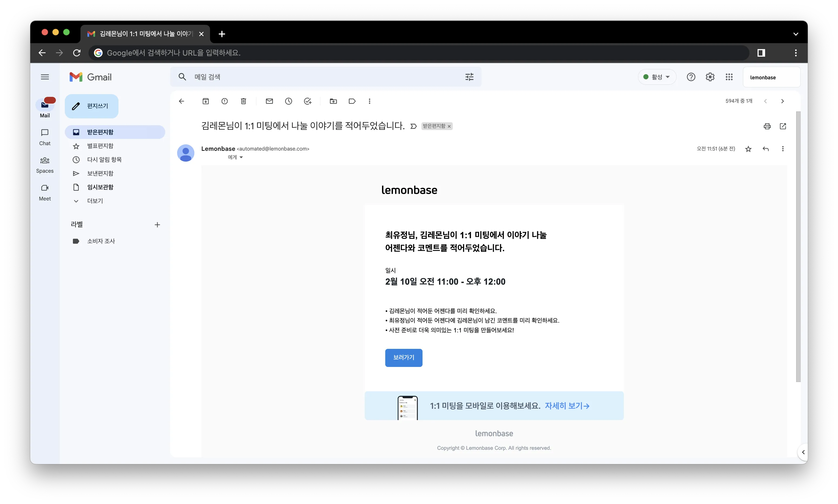
Task: Add the email to Tasks
Action: pyautogui.click(x=308, y=101)
